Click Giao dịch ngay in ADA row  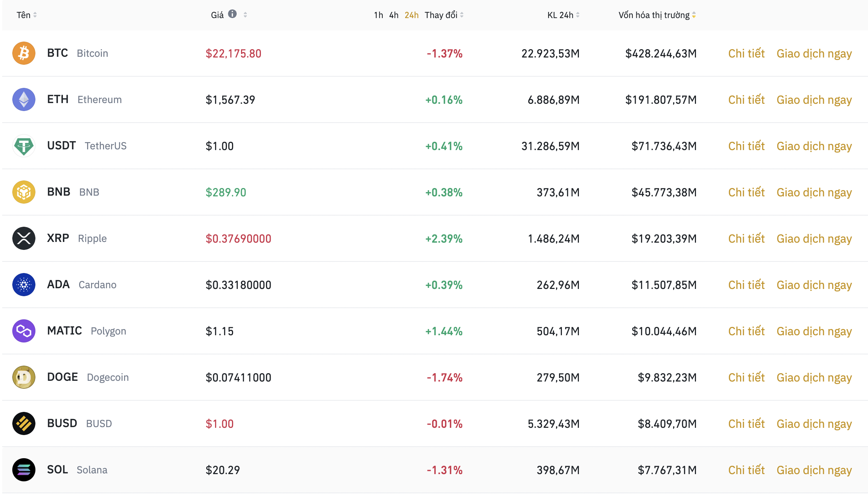click(814, 285)
